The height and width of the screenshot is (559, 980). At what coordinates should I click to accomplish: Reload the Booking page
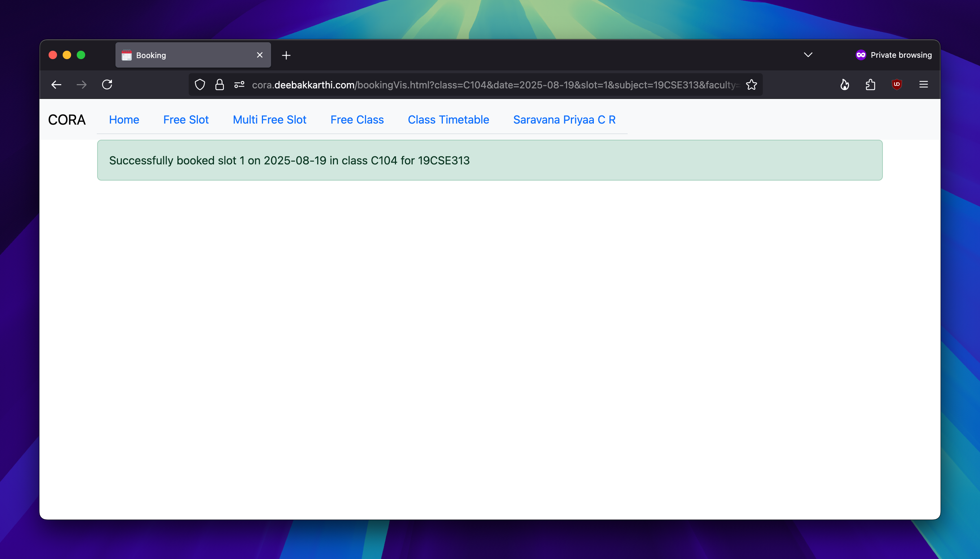107,84
